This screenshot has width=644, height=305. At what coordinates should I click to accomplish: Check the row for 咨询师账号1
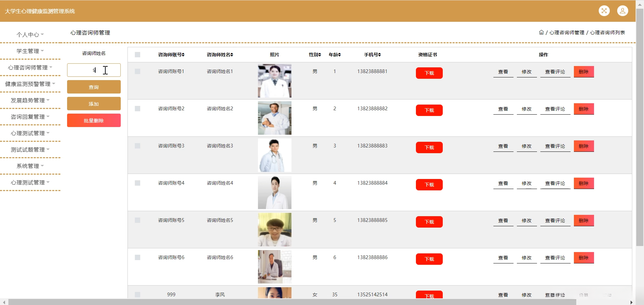pyautogui.click(x=138, y=71)
